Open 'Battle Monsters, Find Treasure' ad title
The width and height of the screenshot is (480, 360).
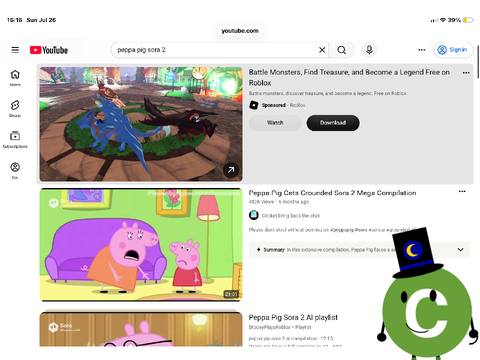coord(349,77)
